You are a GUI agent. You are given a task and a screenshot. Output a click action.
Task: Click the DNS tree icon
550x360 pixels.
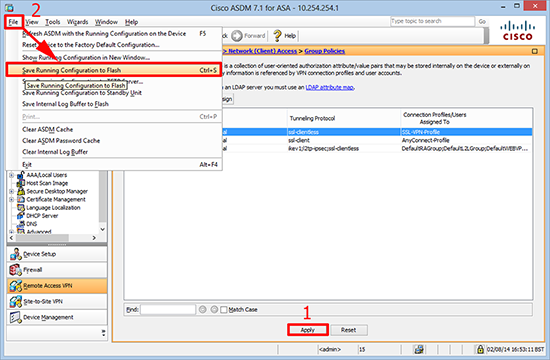[21, 224]
